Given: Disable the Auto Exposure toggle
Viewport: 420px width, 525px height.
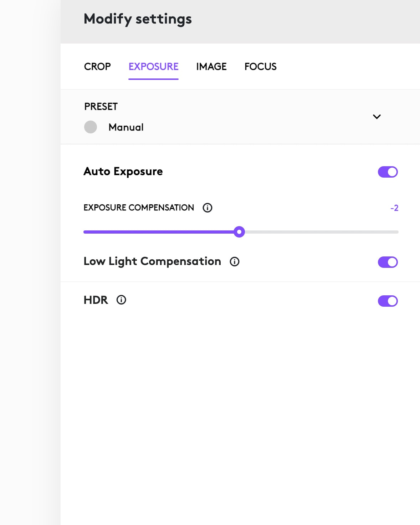Looking at the screenshot, I should (x=388, y=172).
